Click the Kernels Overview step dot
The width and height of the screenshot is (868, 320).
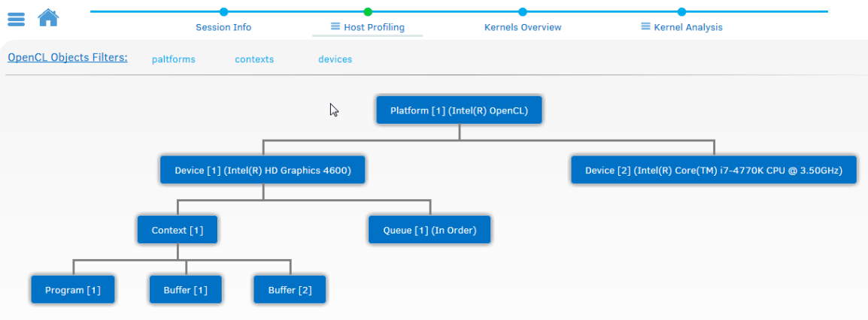523,11
